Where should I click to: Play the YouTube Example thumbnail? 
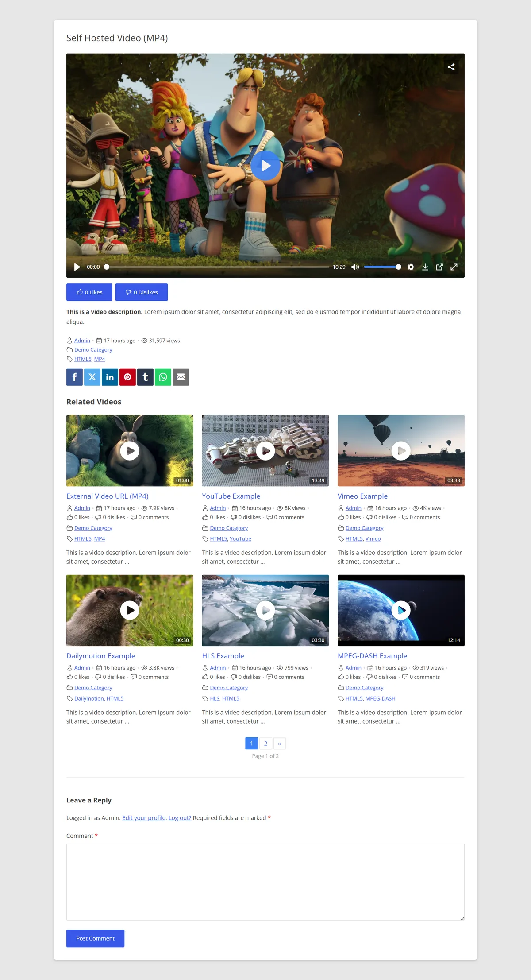tap(265, 451)
